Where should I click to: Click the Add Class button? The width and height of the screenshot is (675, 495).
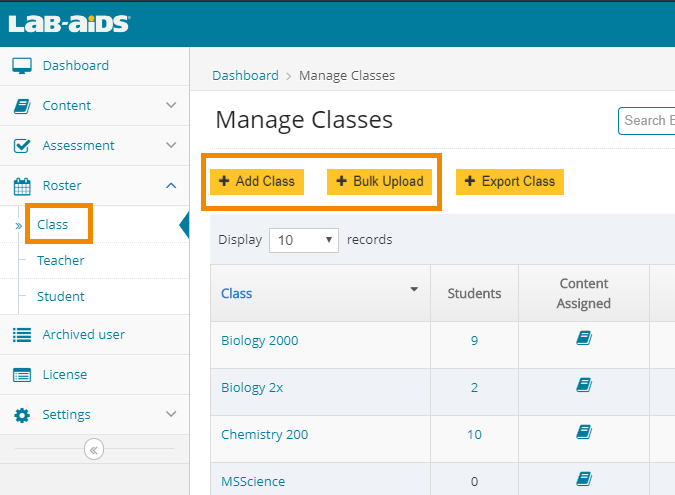(x=257, y=182)
